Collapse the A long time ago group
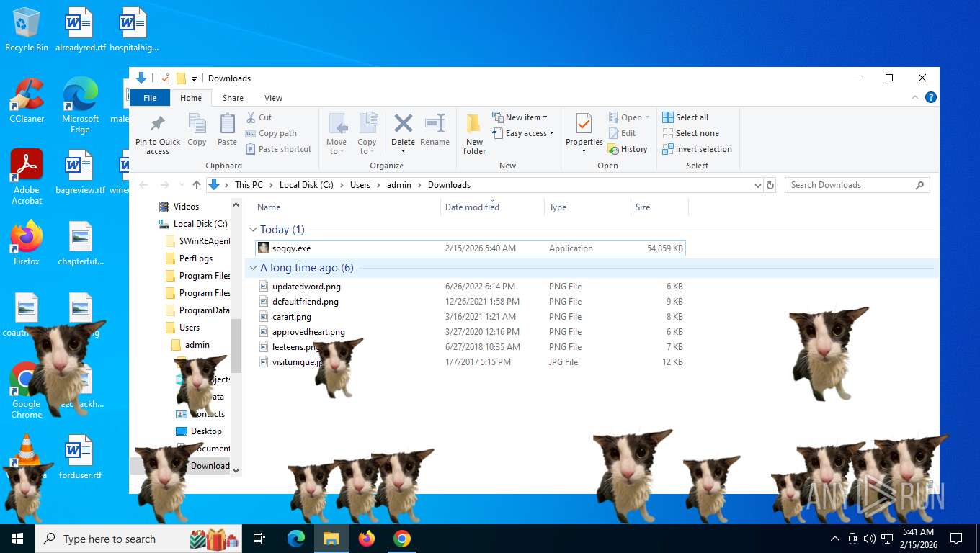Viewport: 980px width, 553px height. pos(253,268)
